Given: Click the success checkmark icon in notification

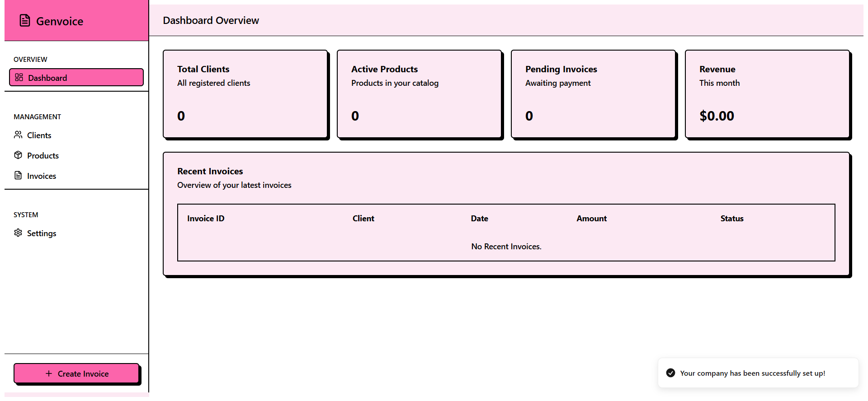Looking at the screenshot, I should pyautogui.click(x=671, y=373).
